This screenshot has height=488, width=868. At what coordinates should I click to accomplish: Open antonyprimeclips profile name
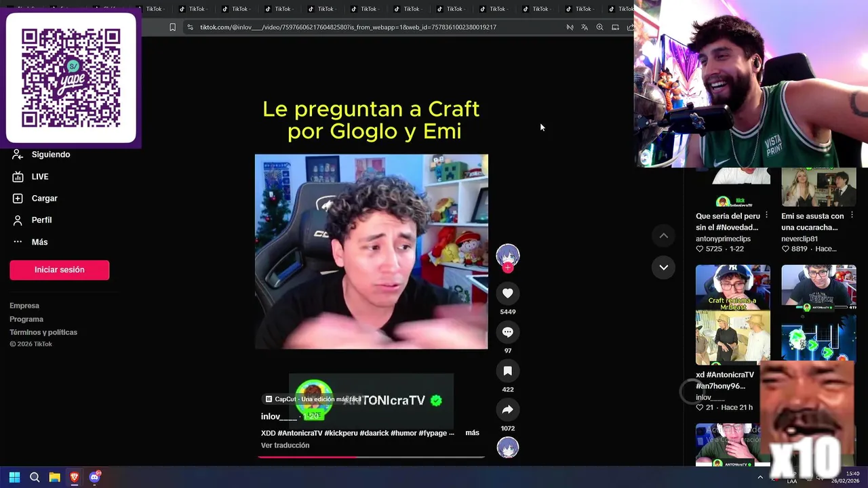(x=723, y=239)
